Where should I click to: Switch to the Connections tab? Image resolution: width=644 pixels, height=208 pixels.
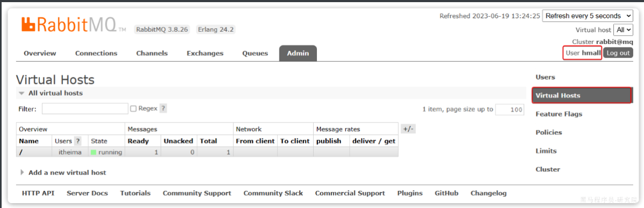tap(96, 53)
